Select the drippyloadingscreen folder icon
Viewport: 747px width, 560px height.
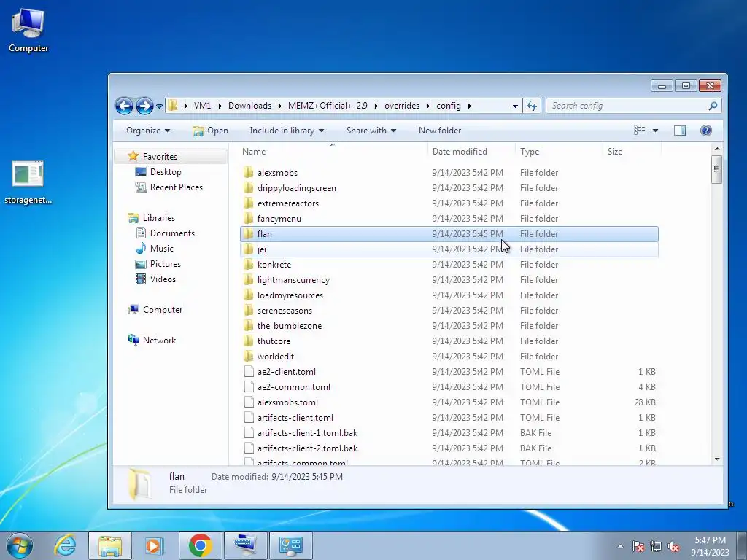click(x=248, y=187)
